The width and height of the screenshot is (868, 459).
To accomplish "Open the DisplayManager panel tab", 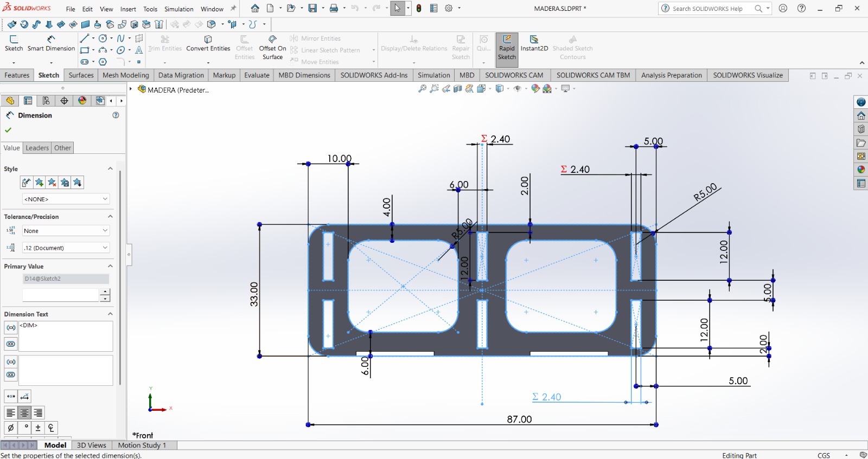I will (x=82, y=101).
